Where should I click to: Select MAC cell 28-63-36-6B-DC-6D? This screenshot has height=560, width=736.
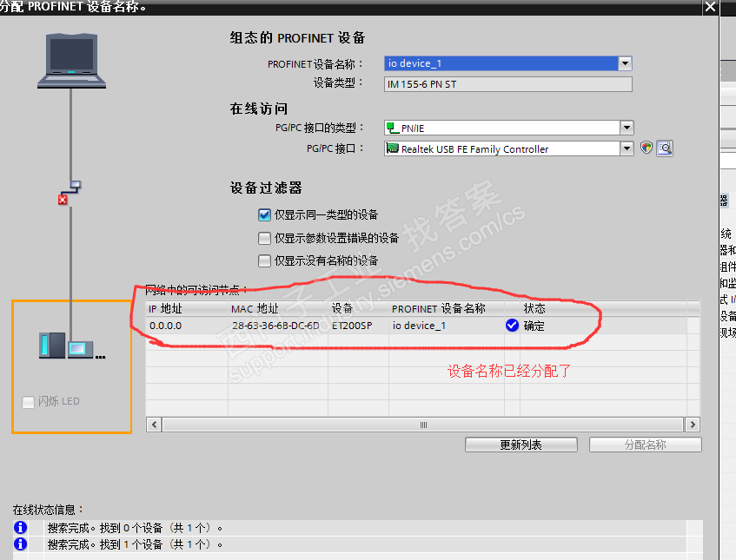278,326
